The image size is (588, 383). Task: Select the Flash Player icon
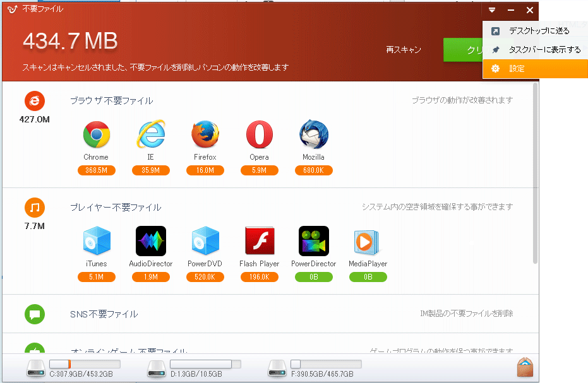(x=260, y=241)
